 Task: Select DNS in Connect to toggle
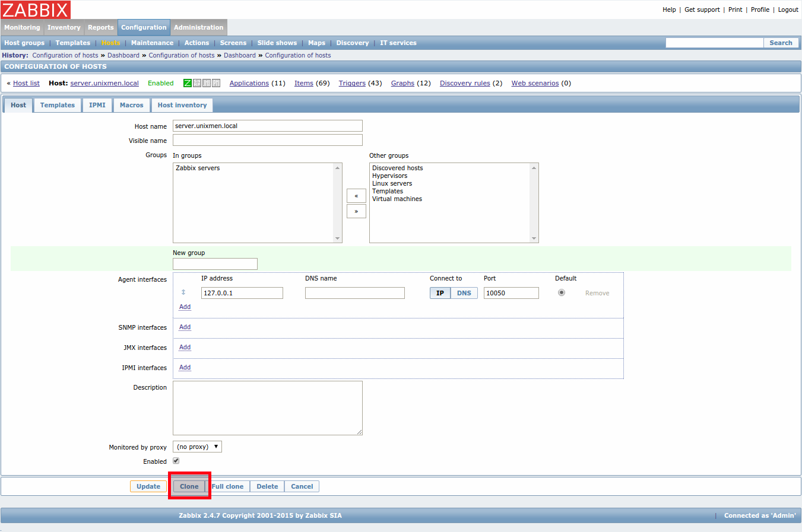[464, 293]
